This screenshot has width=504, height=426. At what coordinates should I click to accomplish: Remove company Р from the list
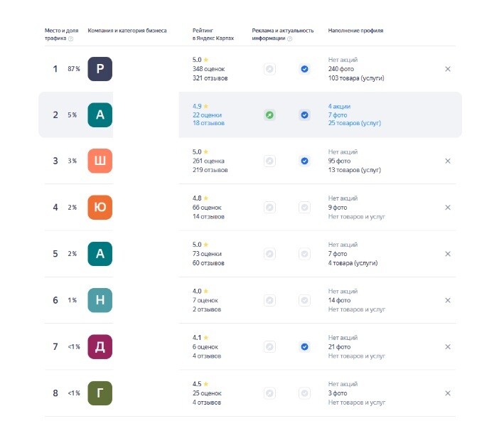[448, 69]
